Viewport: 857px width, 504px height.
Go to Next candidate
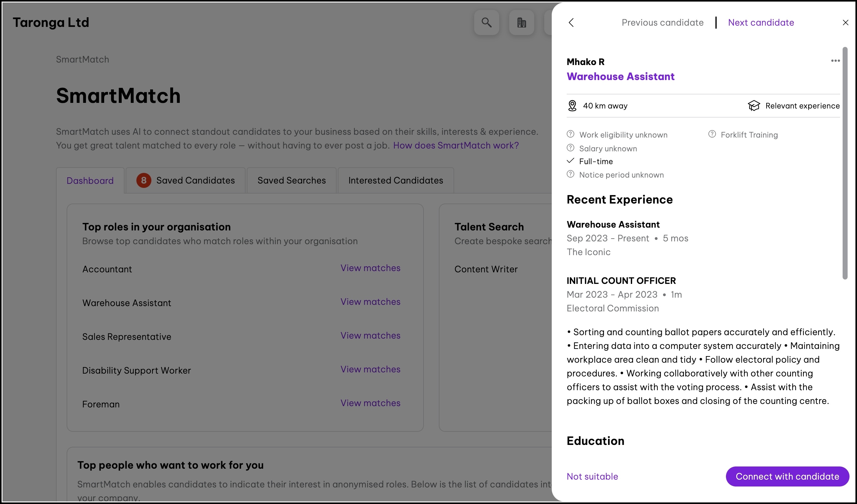pos(761,23)
